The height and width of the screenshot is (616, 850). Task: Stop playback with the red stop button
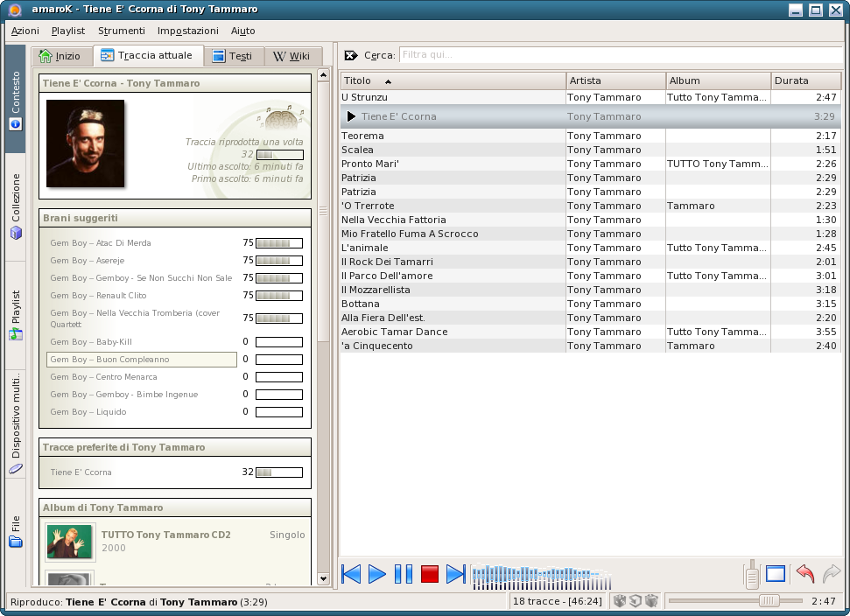point(429,574)
